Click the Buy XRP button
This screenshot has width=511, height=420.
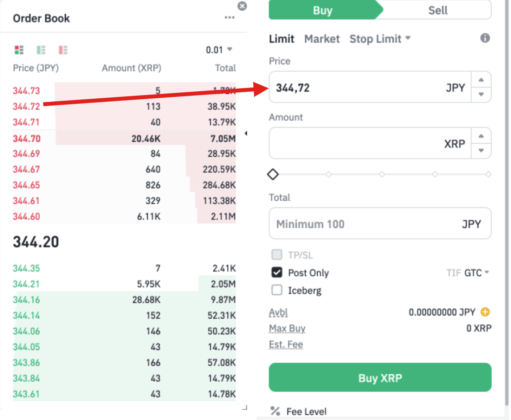click(380, 378)
